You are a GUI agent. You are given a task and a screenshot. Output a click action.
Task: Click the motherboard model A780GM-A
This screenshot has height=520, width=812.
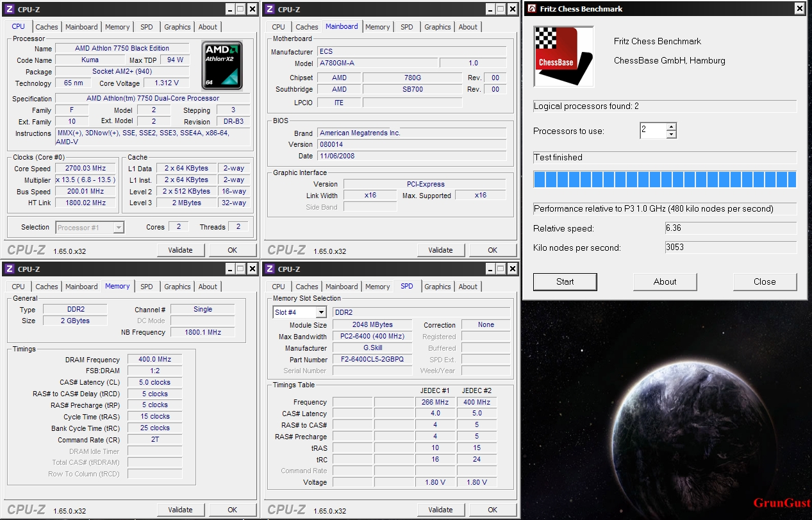(377, 63)
